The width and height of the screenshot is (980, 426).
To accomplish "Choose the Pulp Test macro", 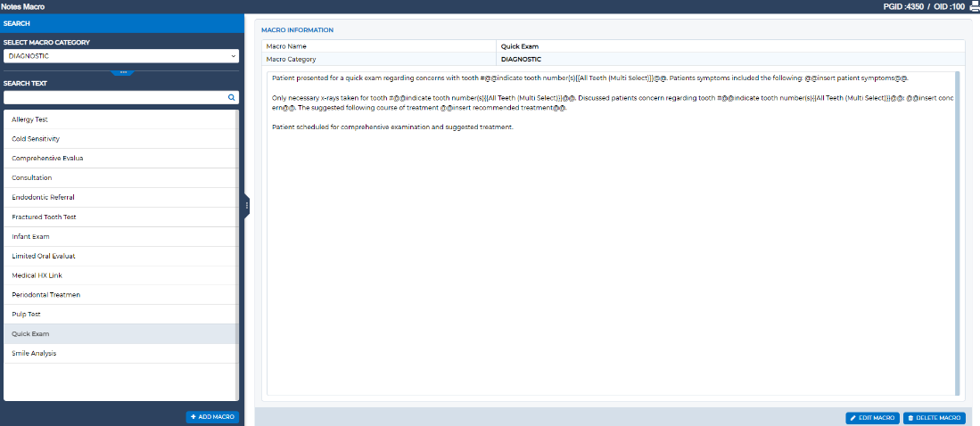I will (x=120, y=315).
